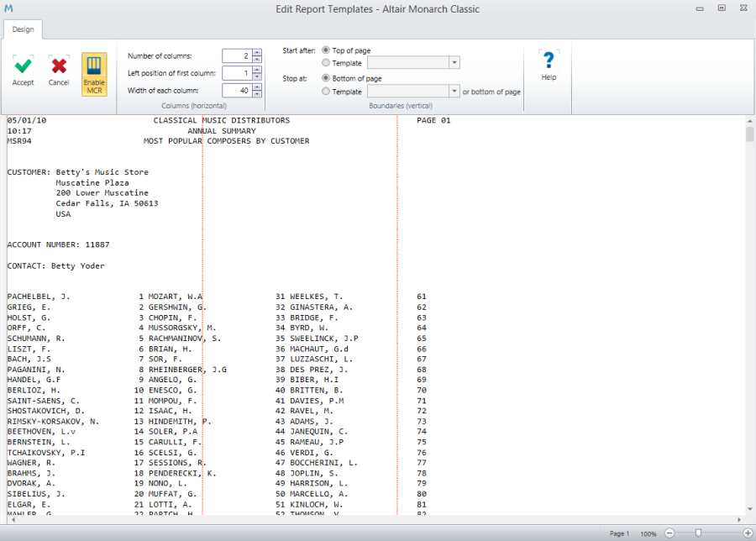Select Start after Template radio option
The height and width of the screenshot is (541, 756).
click(326, 63)
